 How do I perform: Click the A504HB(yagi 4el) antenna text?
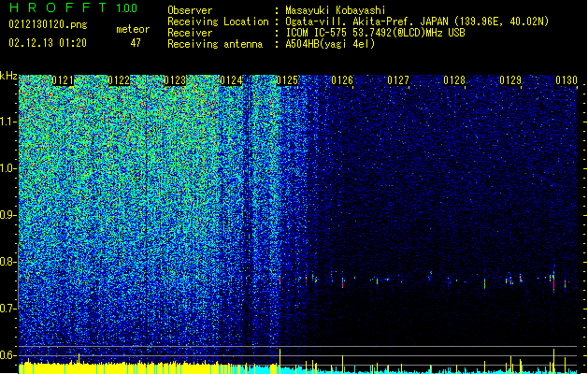(330, 44)
